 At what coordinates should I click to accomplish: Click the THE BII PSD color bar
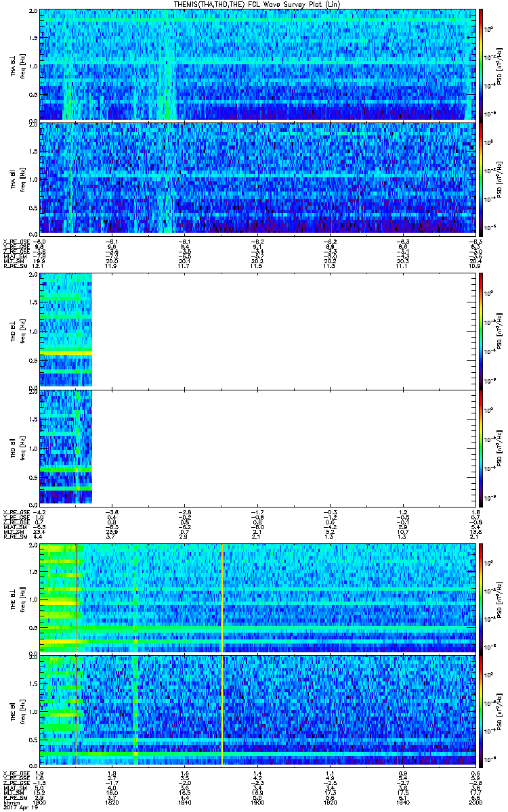click(481, 711)
